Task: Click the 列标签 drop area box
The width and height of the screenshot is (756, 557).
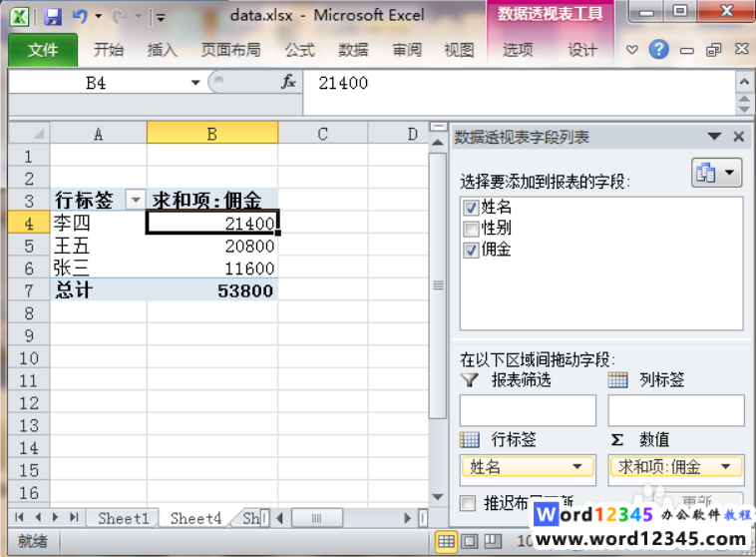Action: (x=676, y=410)
